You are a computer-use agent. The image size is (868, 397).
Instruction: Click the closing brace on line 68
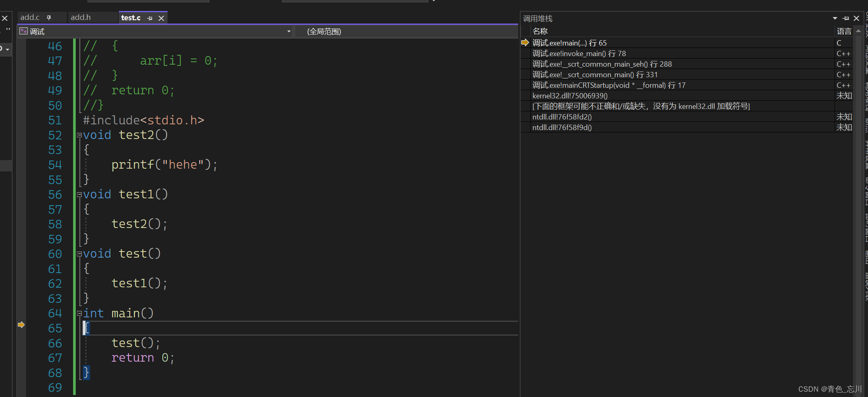86,373
